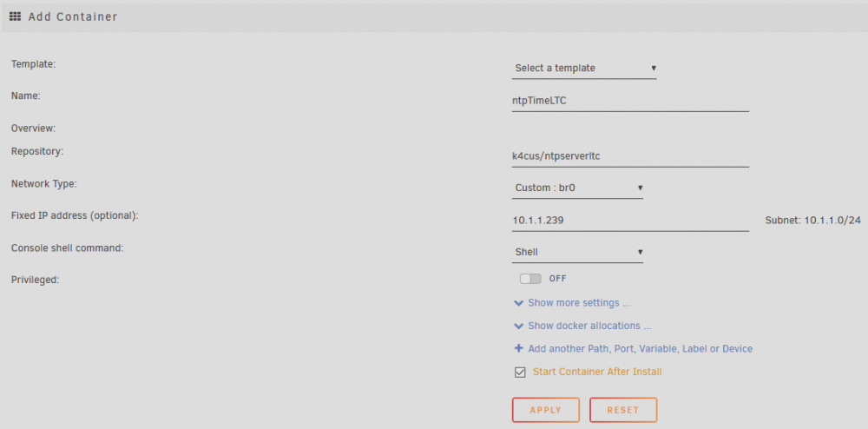Click the Apply button
This screenshot has width=868, height=429.
546,410
